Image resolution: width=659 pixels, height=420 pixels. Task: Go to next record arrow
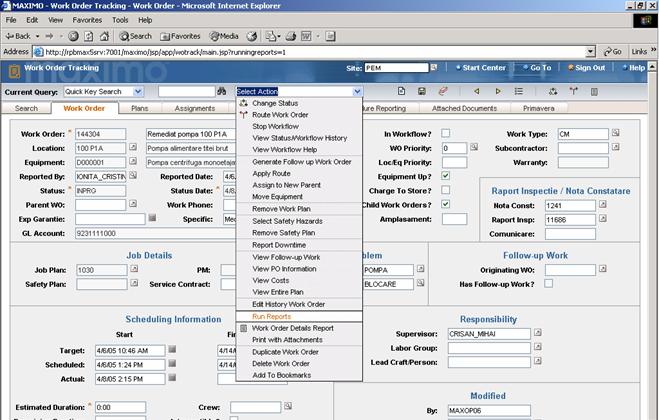tap(498, 91)
